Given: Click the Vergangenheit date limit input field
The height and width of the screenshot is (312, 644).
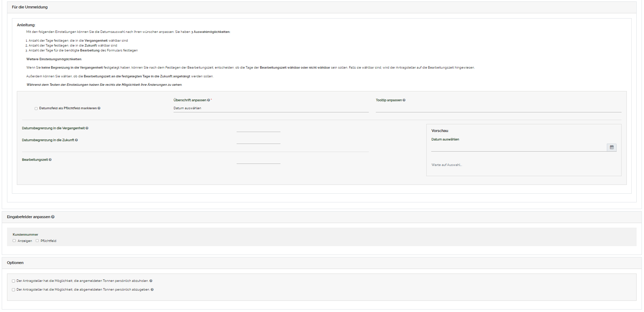Looking at the screenshot, I should click(258, 128).
